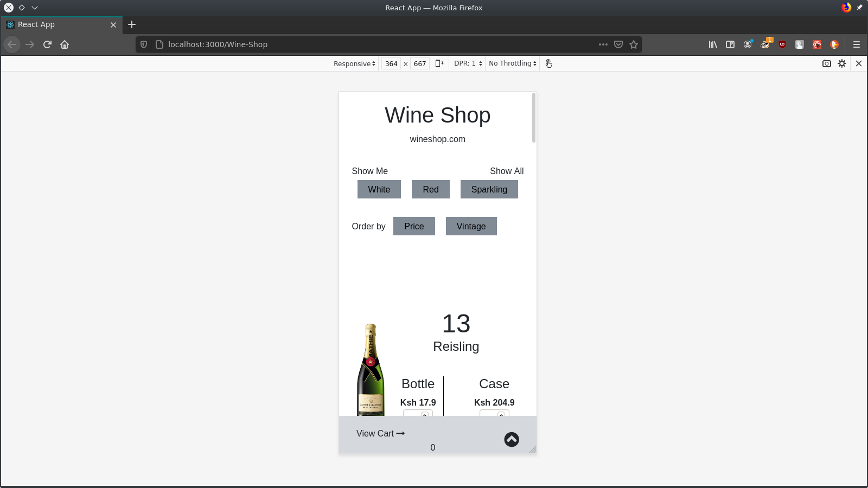The height and width of the screenshot is (488, 868).
Task: Click the DuckDuckGo extension icon
Action: [x=834, y=44]
